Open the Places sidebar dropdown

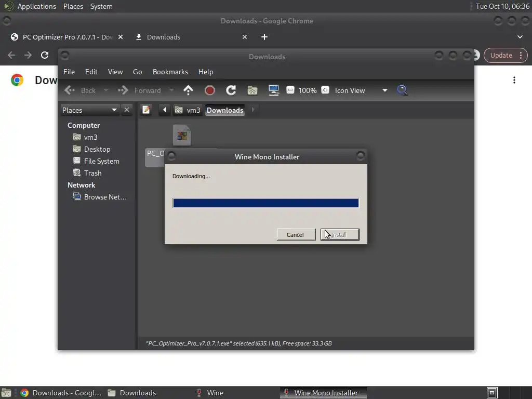point(89,110)
